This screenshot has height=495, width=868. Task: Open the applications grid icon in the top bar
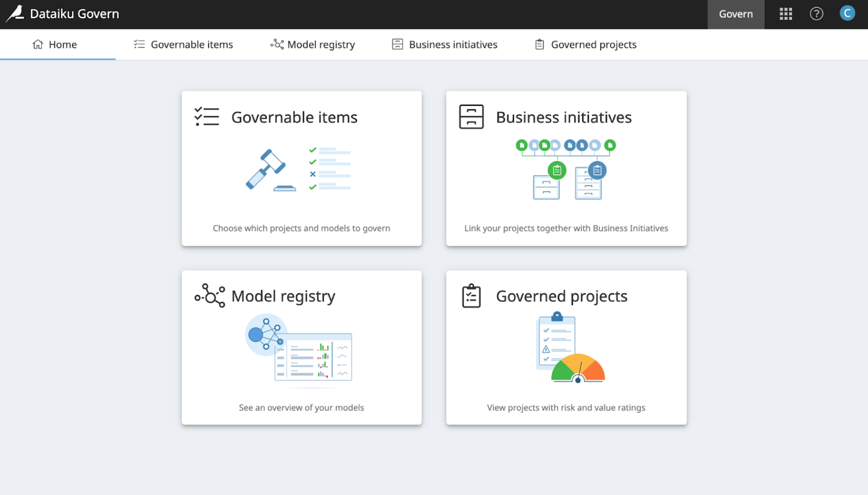[x=785, y=14]
